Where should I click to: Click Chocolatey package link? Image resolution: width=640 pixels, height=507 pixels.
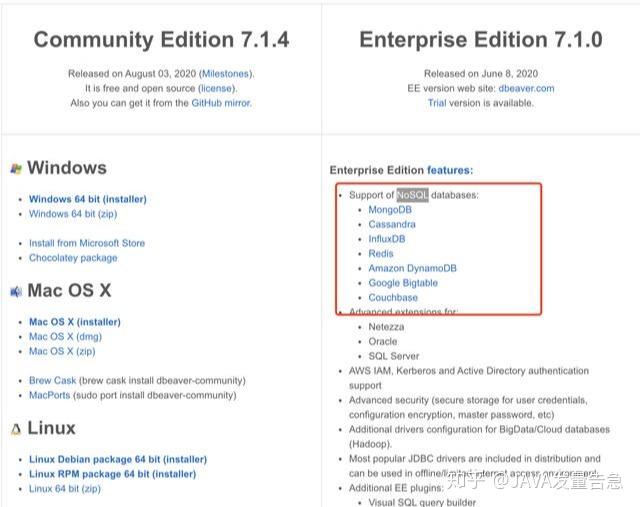click(73, 258)
